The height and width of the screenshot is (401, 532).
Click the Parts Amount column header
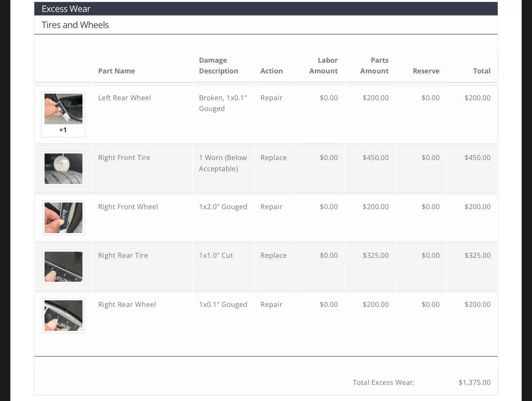tap(374, 66)
